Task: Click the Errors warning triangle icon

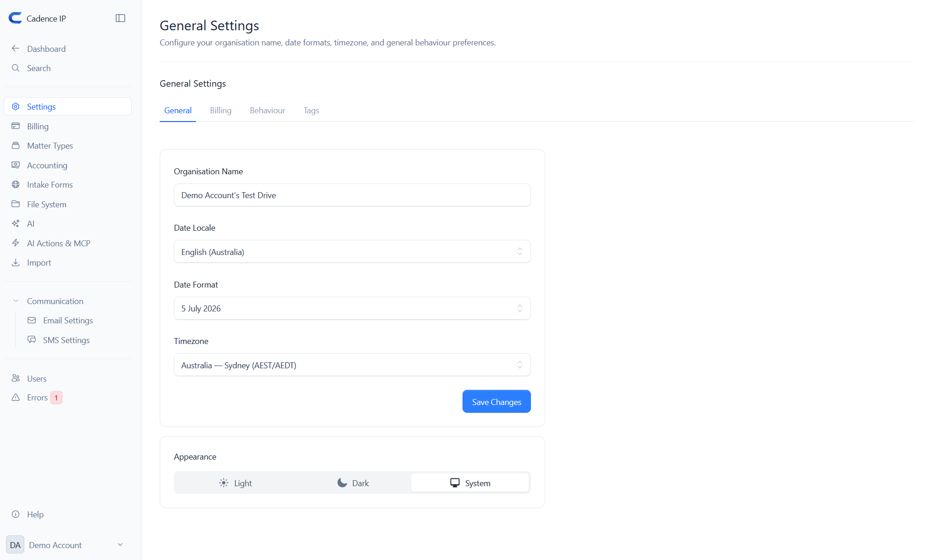Action: 16,397
